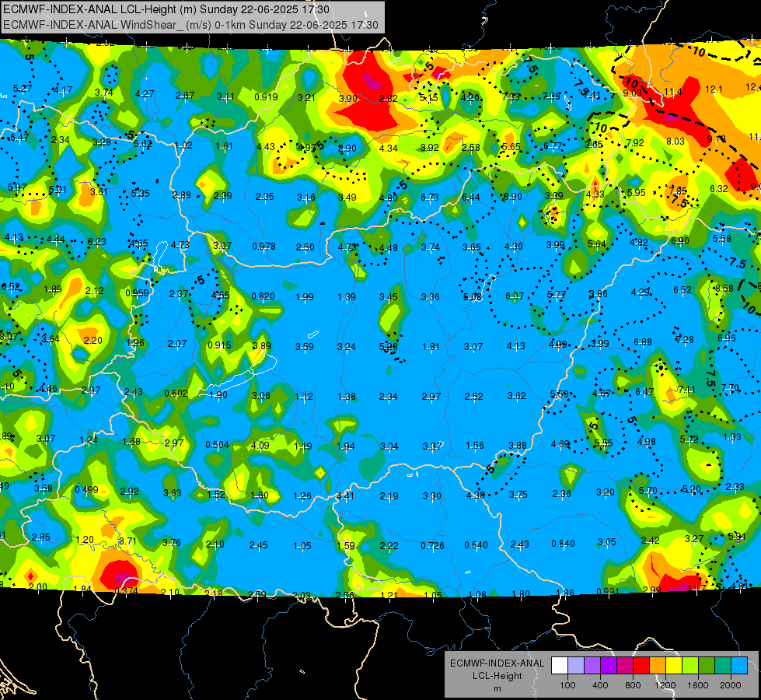Click the wind shear value '6.07'
Image resolution: width=761 pixels, height=700 pixels.
click(515, 296)
